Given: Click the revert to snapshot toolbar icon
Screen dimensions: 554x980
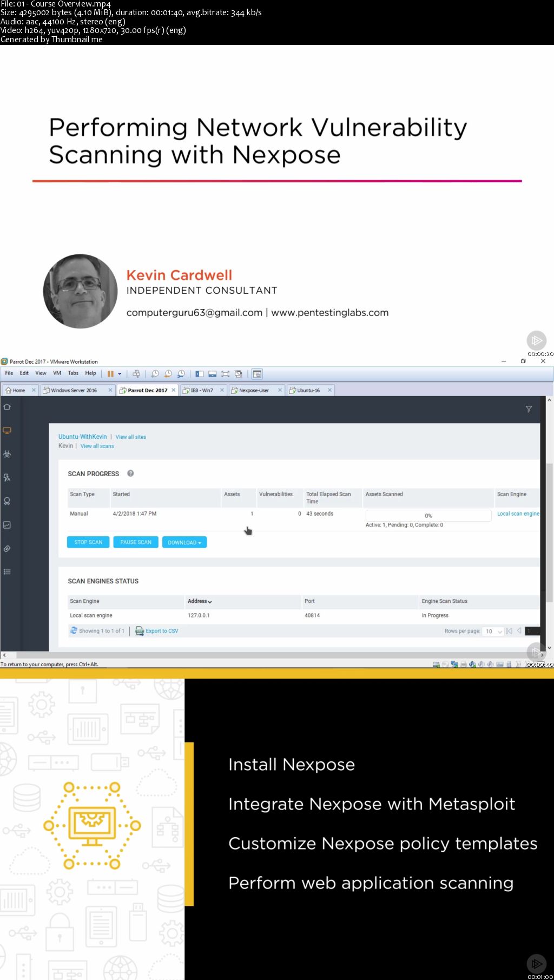Looking at the screenshot, I should coord(168,374).
